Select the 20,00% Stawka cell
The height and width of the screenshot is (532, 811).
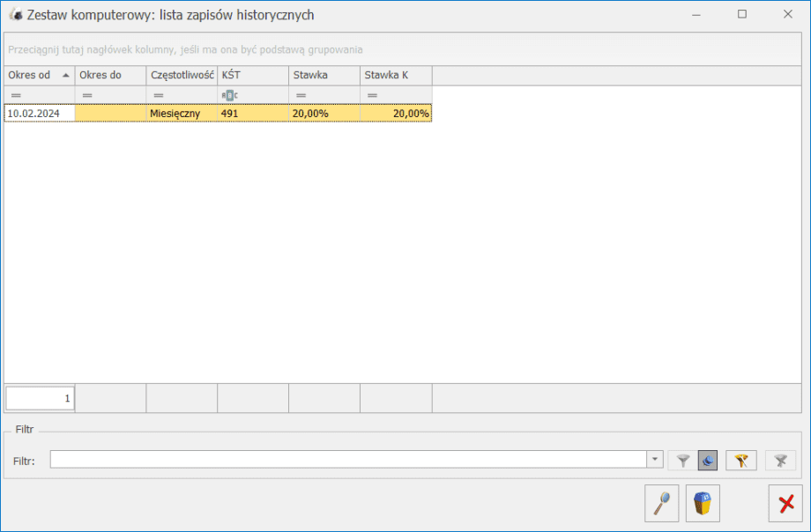point(324,114)
